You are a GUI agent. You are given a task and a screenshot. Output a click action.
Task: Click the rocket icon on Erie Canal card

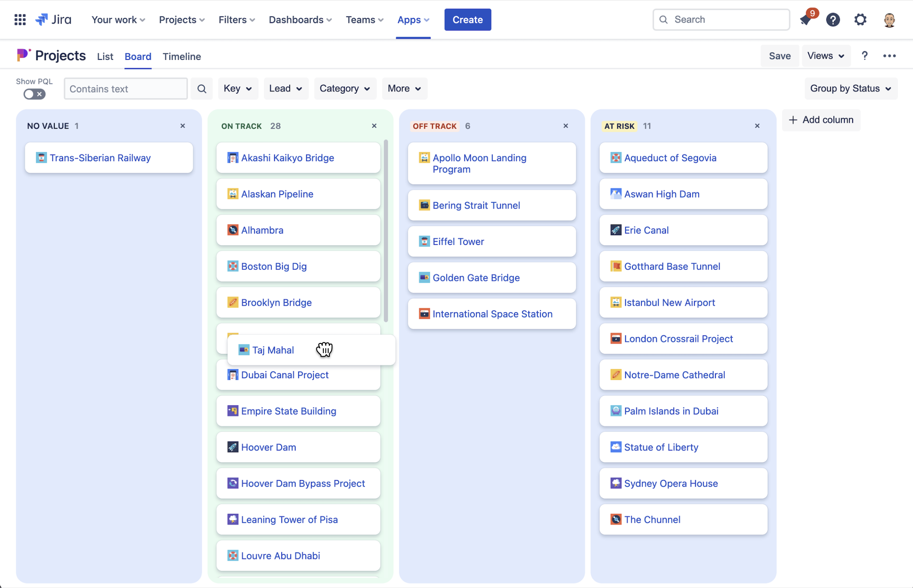click(x=615, y=230)
